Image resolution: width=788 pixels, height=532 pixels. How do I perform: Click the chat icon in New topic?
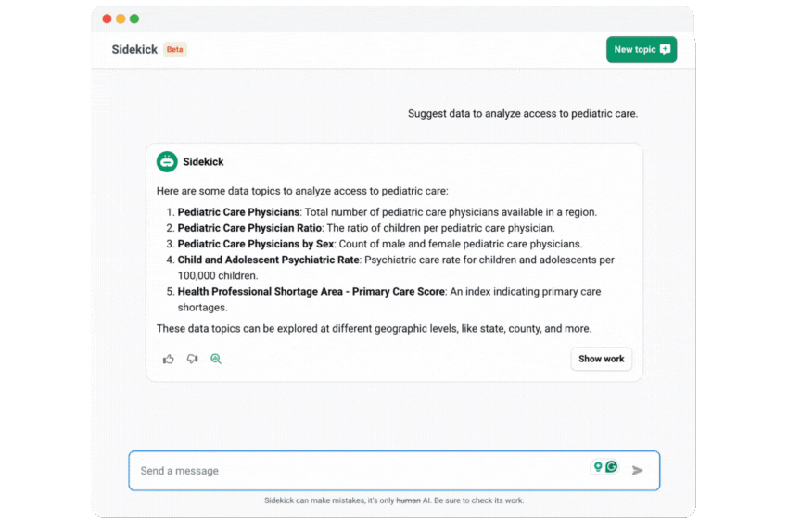[665, 50]
